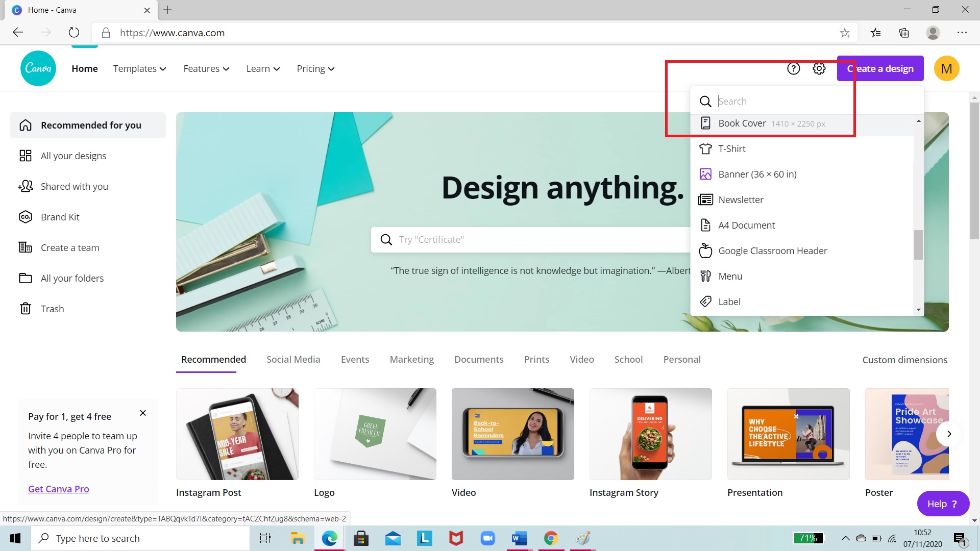Switch to the Social Media tab
Image resolution: width=980 pixels, height=551 pixels.
click(293, 359)
